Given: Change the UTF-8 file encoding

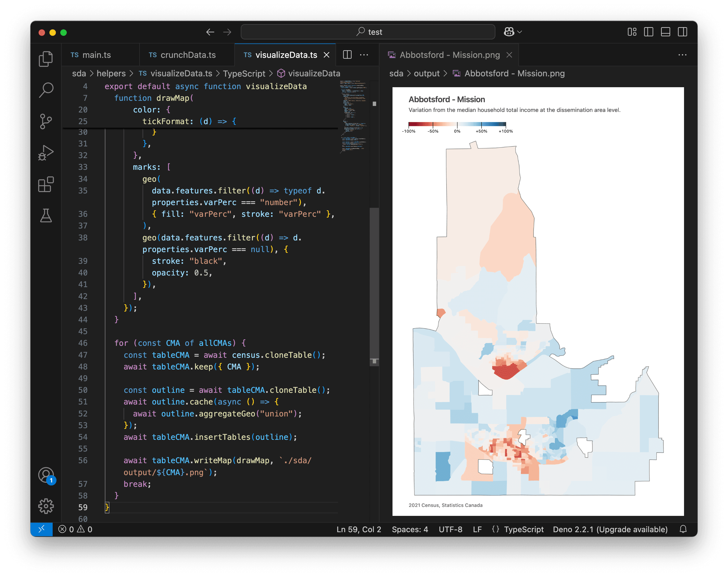Looking at the screenshot, I should (x=450, y=529).
